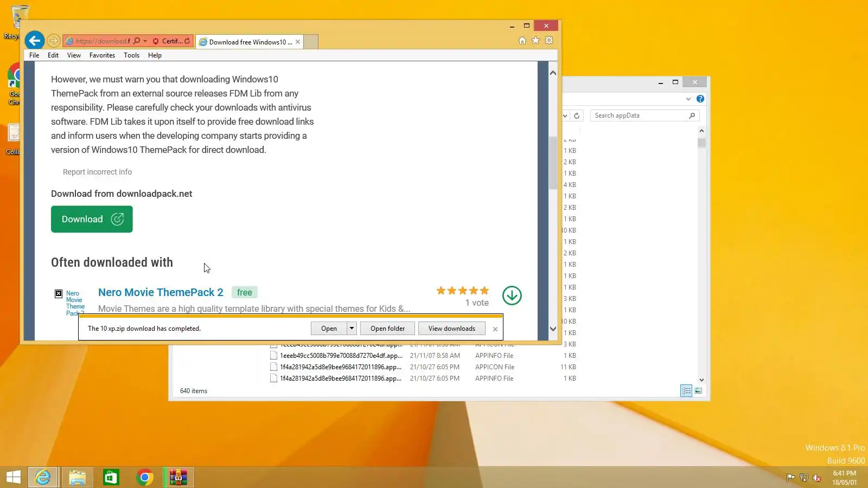This screenshot has height=488, width=868.
Task: Launch Google Chrome from the taskbar
Action: click(145, 477)
